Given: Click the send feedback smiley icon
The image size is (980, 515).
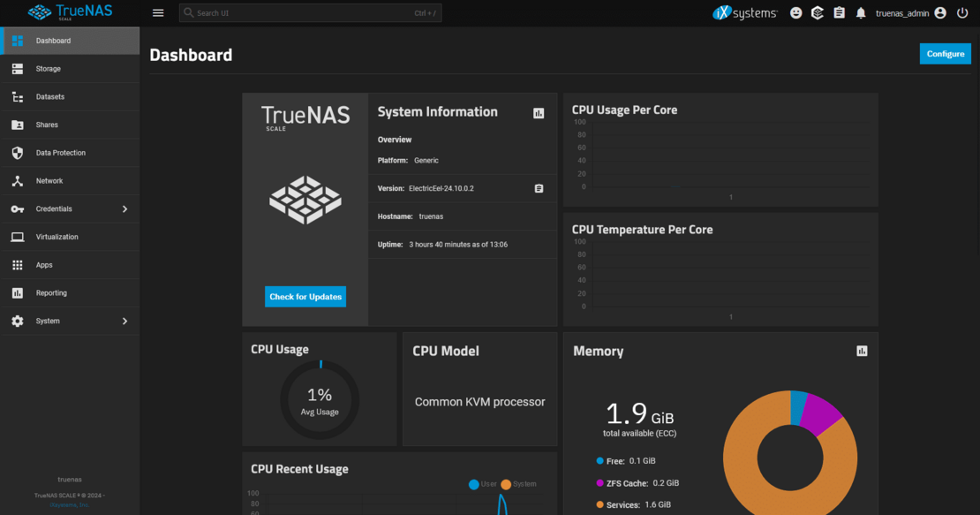Looking at the screenshot, I should click(x=795, y=12).
